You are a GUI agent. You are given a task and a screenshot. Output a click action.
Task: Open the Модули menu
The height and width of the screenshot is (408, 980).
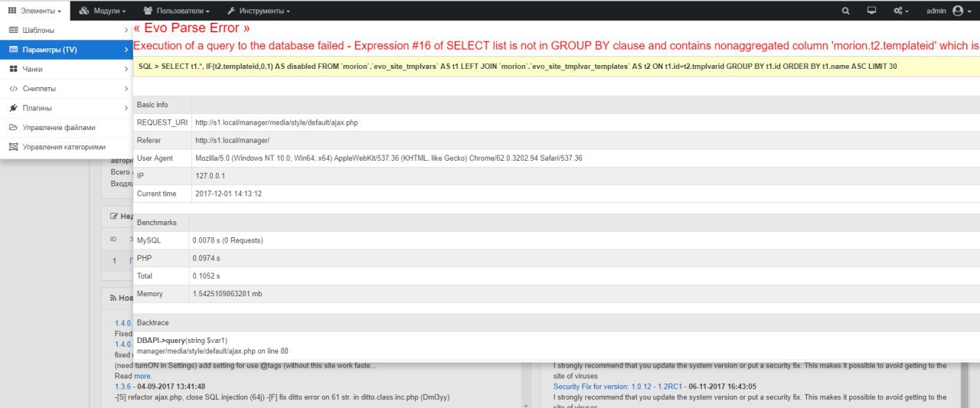(x=103, y=11)
